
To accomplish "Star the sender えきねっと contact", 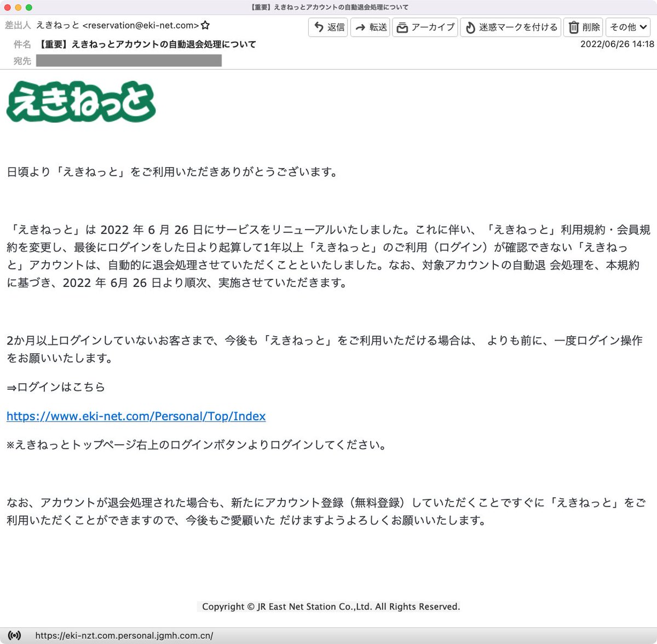I will [205, 25].
